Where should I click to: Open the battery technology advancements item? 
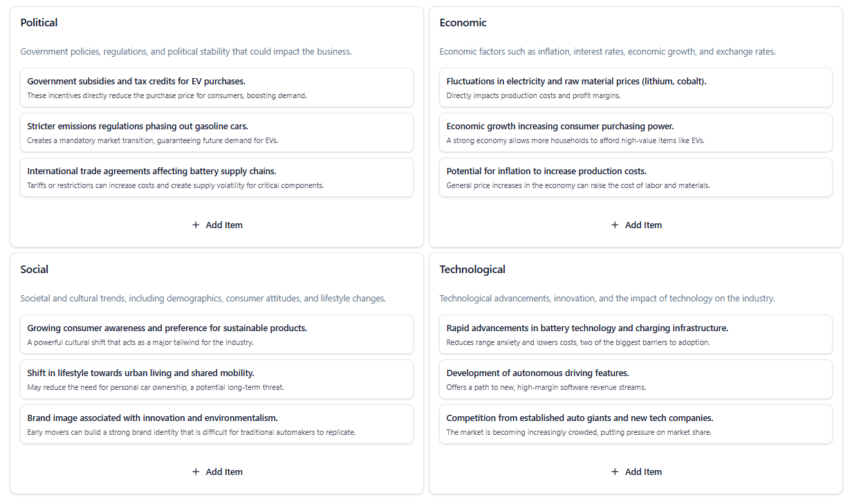pos(636,334)
